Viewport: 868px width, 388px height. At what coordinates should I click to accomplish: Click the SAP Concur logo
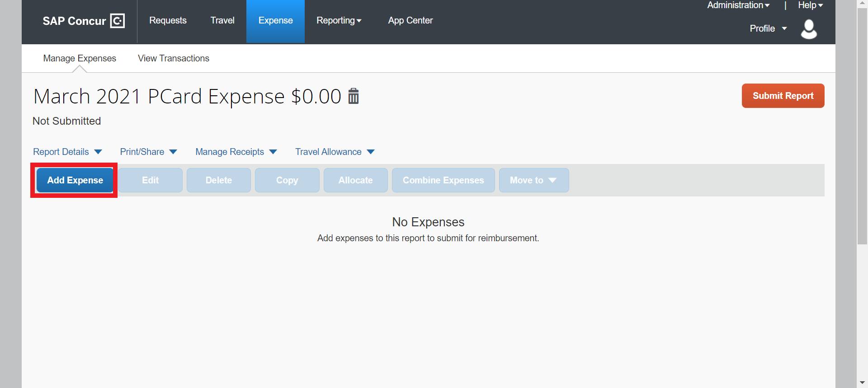pyautogui.click(x=84, y=21)
